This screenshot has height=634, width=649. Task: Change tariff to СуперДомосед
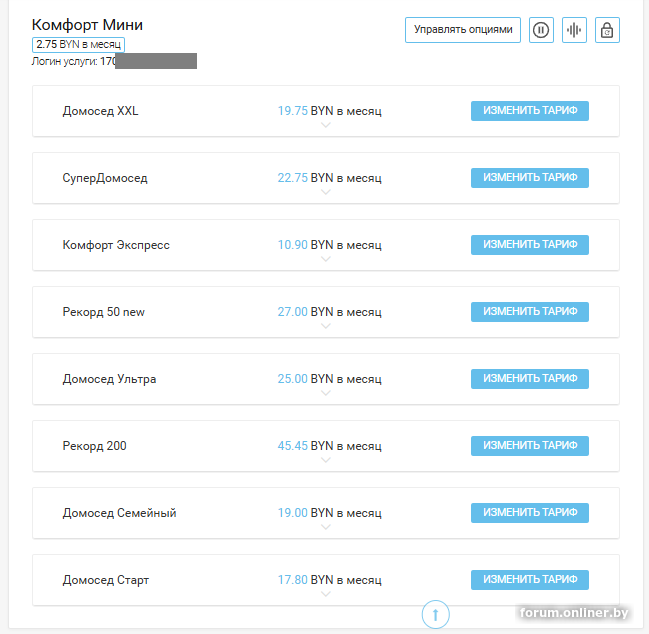(x=530, y=178)
